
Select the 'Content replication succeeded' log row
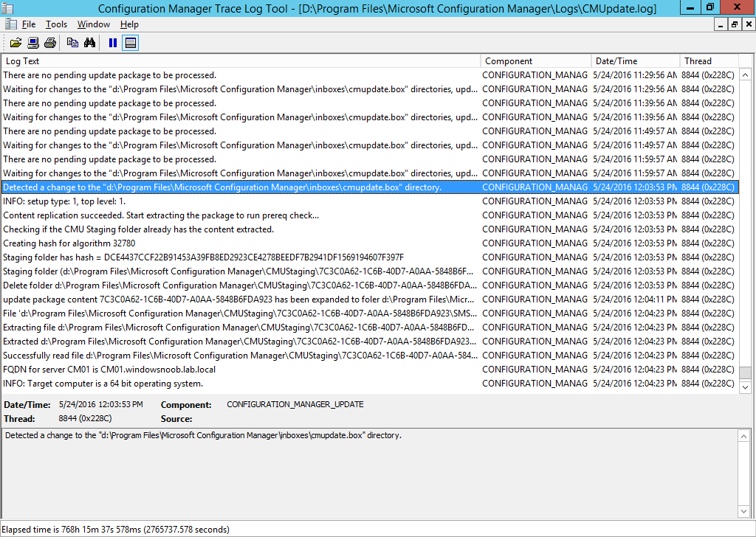371,215
